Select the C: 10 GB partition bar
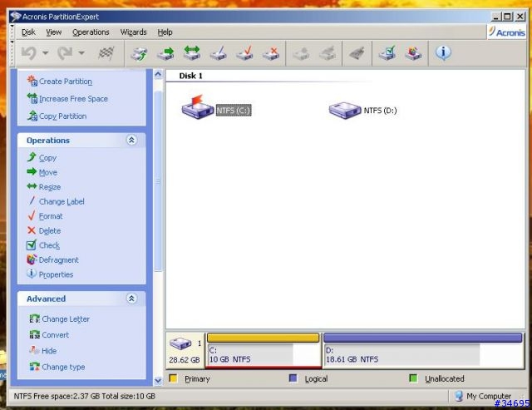The height and width of the screenshot is (410, 532). pyautogui.click(x=264, y=350)
